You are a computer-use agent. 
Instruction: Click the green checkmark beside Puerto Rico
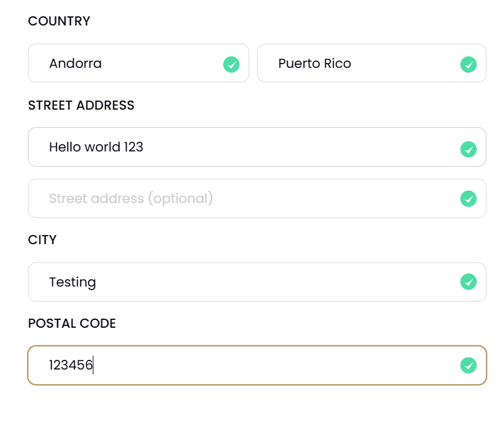[x=468, y=65]
